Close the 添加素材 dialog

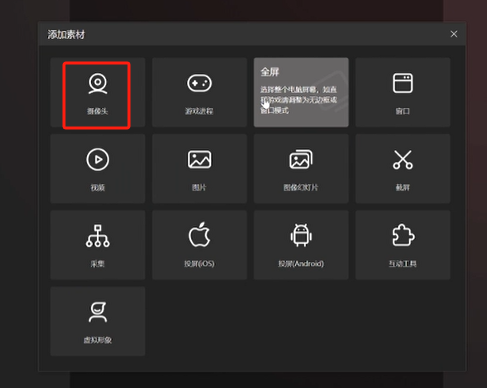[x=454, y=34]
